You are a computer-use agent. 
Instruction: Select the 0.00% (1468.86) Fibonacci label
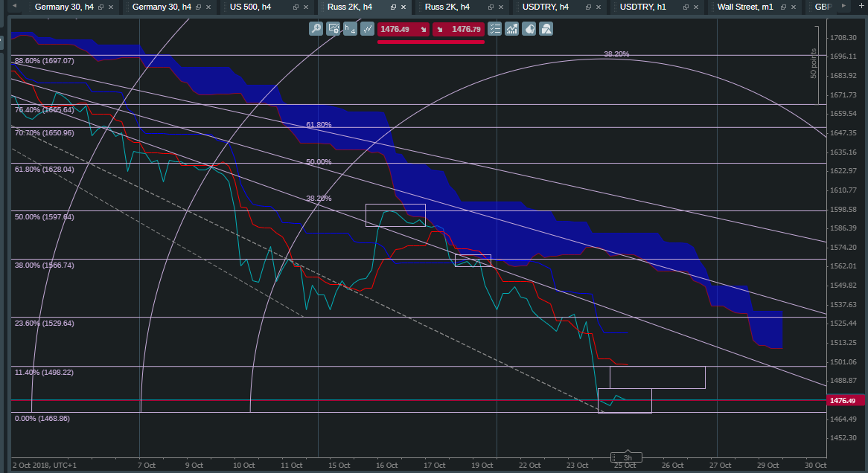click(42, 418)
